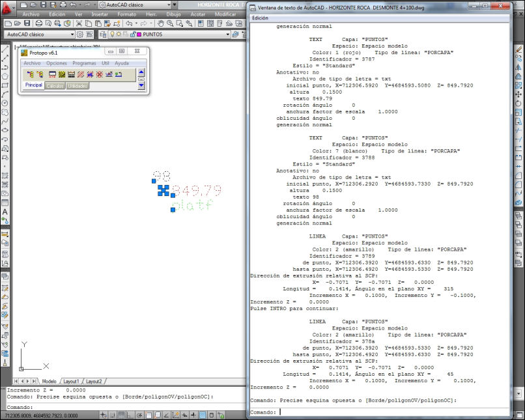Viewport: 525px width, 420px height.
Task: Toggle Polar Tracking in status bar
Action: point(139,415)
